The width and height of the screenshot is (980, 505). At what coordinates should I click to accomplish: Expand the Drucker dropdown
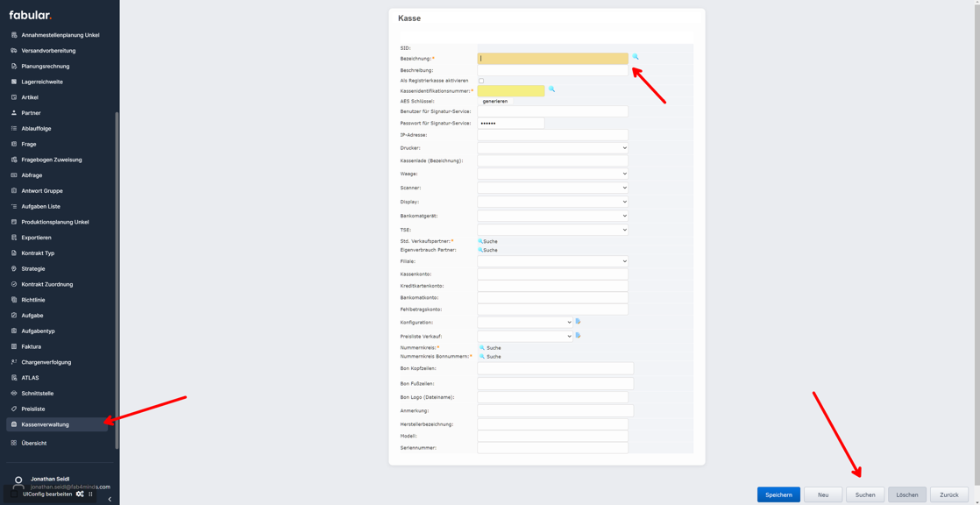coord(552,148)
